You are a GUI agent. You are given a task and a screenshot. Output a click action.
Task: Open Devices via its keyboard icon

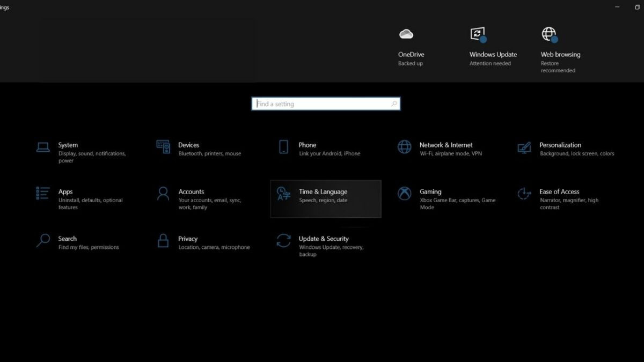point(163,147)
